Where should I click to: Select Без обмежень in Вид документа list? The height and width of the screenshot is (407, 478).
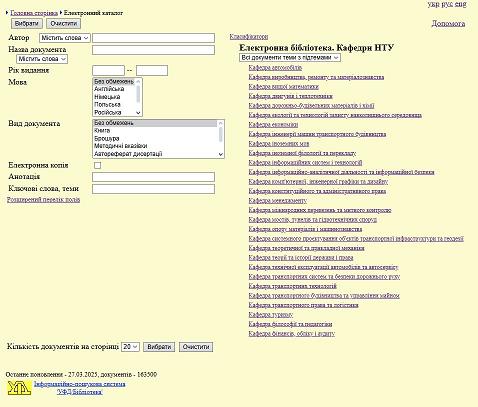[x=155, y=123]
